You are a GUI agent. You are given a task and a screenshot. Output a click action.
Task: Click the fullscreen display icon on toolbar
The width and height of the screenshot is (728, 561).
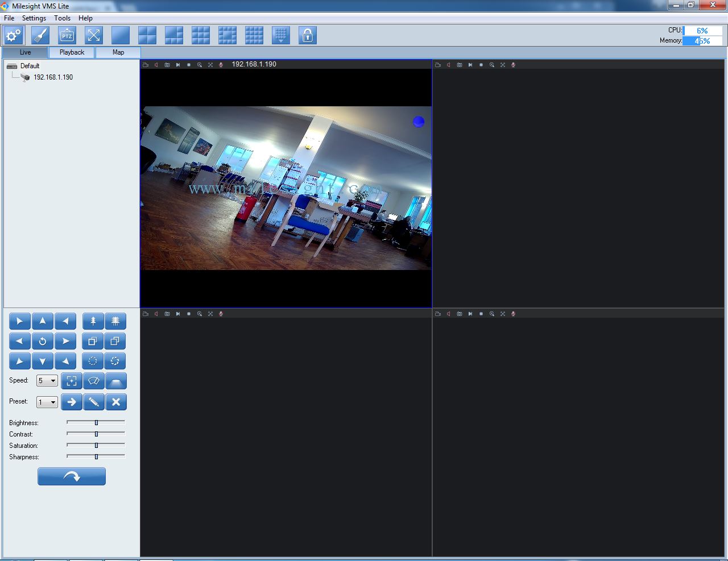tap(93, 35)
